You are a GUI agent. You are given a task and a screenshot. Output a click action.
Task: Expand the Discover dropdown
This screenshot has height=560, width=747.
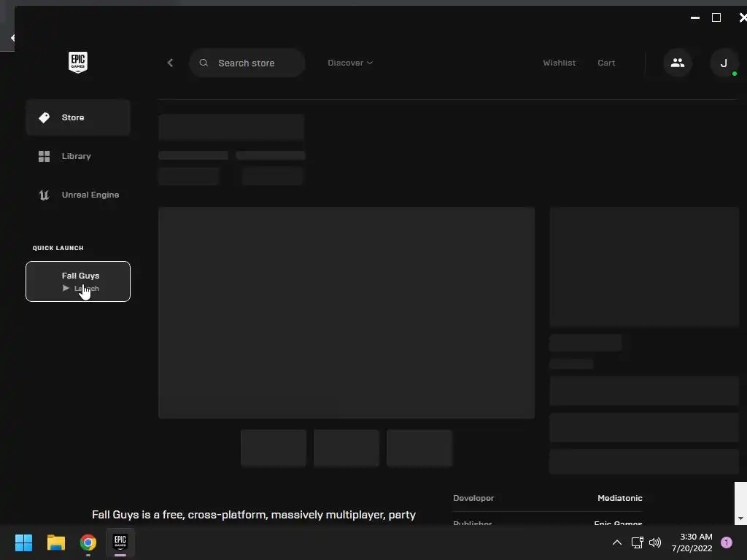point(350,63)
